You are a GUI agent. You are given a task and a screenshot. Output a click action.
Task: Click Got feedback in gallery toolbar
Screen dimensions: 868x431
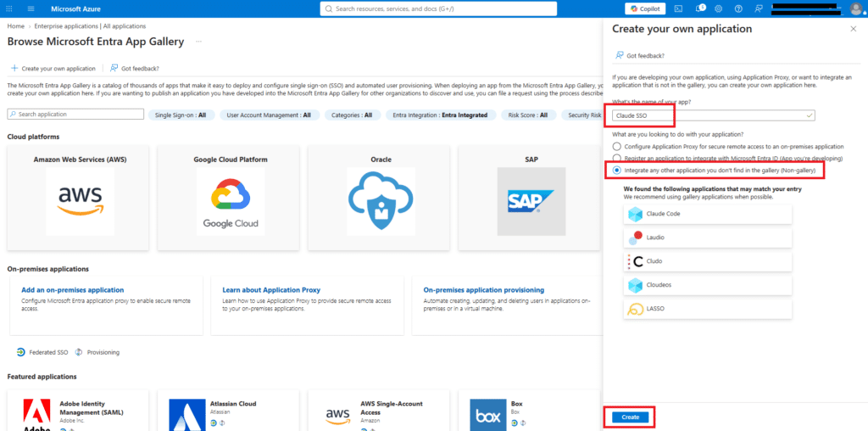coord(135,68)
